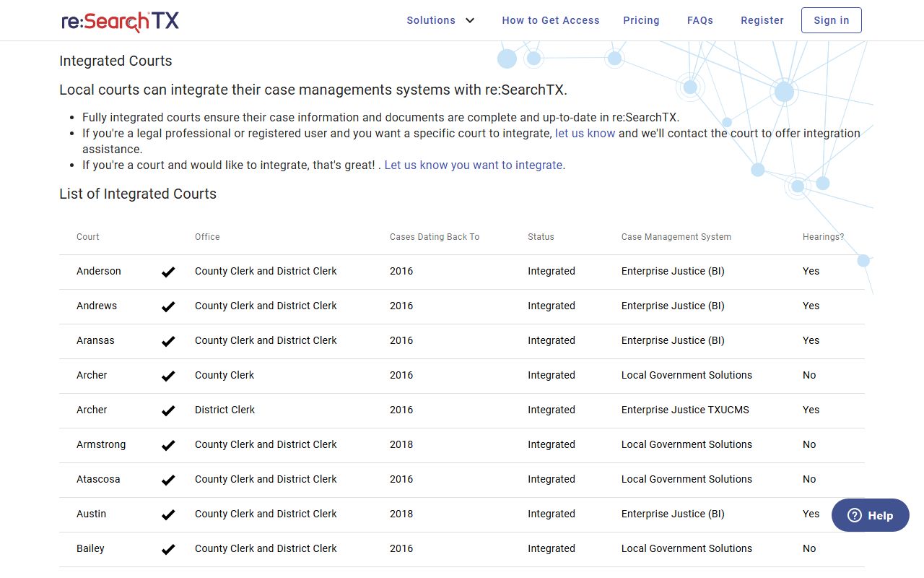Click the Hearings? column header
This screenshot has height=578, width=924.
point(823,237)
